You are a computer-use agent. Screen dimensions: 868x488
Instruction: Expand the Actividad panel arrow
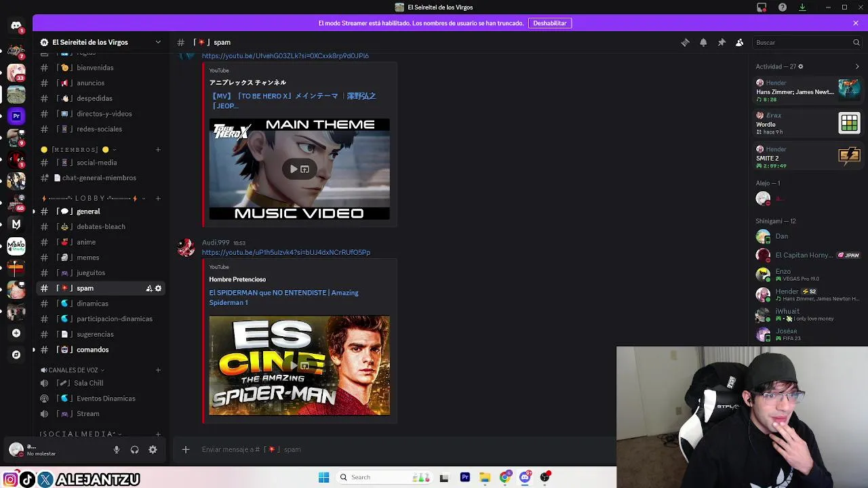tap(857, 66)
